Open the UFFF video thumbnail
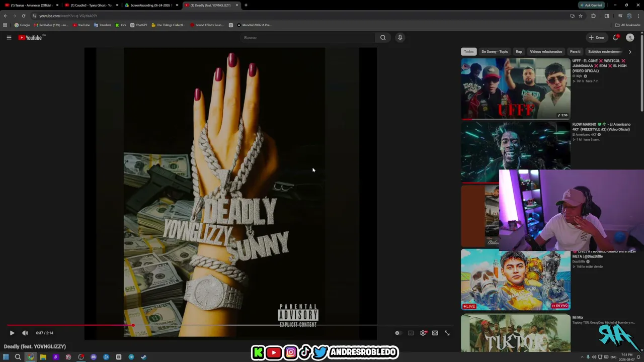This screenshot has height=362, width=644. [516, 88]
